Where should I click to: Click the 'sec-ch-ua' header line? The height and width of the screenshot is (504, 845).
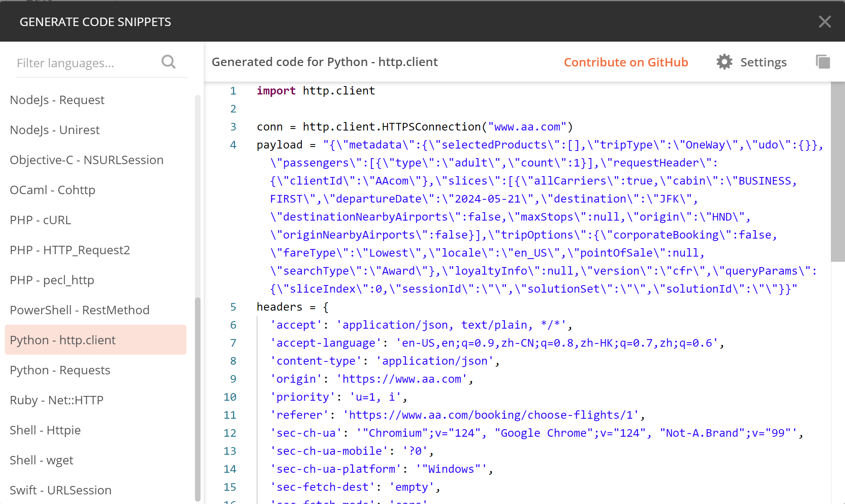536,433
